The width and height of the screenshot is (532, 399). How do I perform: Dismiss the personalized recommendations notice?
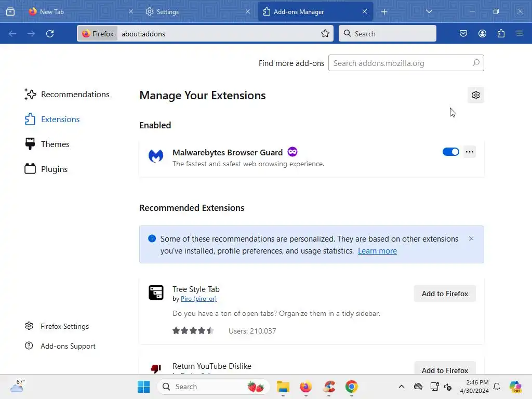tap(471, 238)
